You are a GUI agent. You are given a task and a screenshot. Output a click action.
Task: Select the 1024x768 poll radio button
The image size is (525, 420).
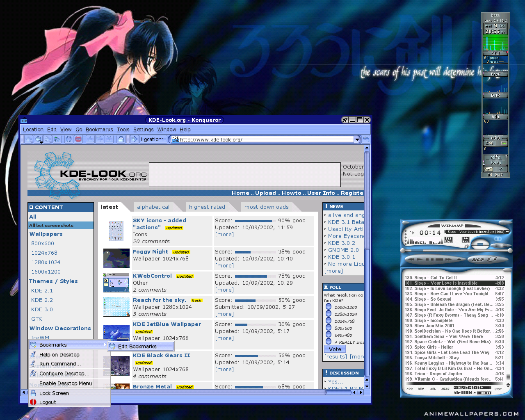click(329, 320)
